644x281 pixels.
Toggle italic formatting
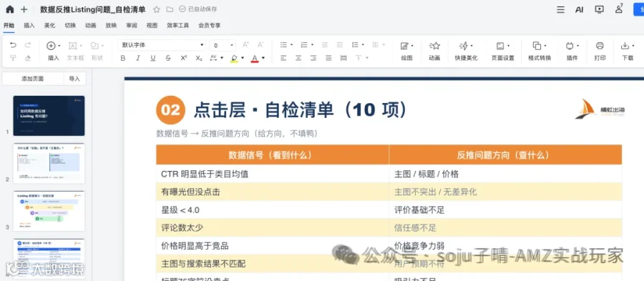[x=138, y=58]
